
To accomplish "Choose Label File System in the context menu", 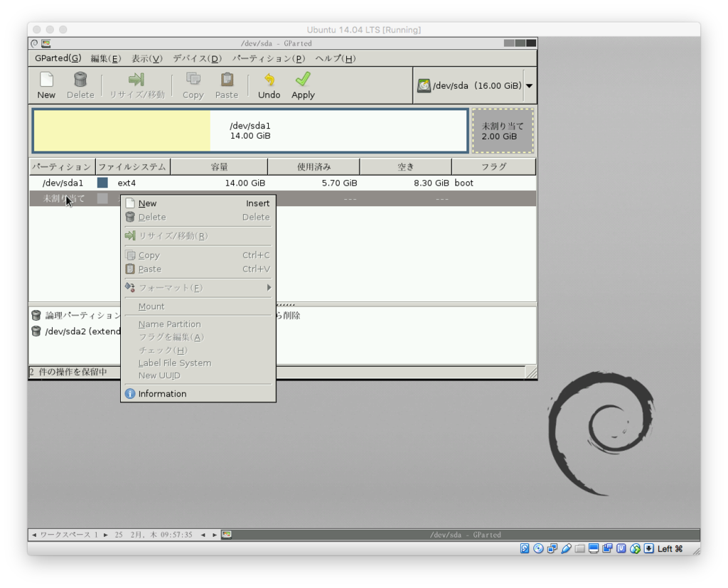I will 198,363.
